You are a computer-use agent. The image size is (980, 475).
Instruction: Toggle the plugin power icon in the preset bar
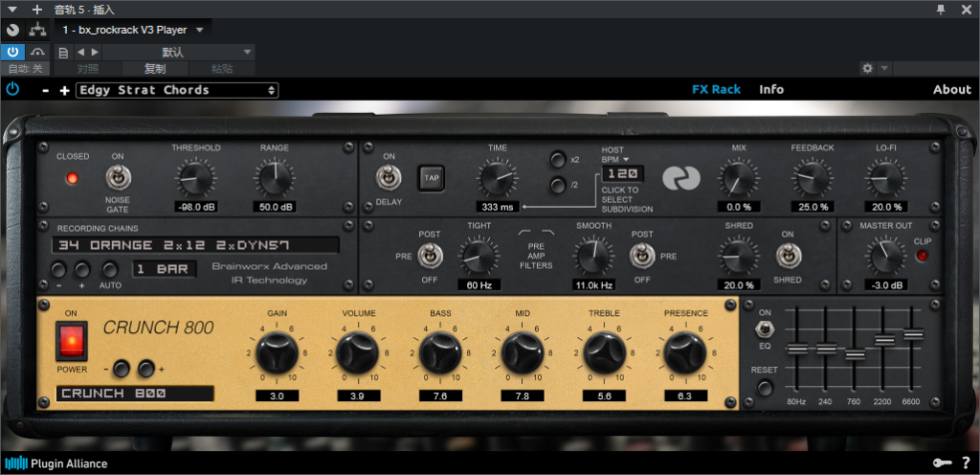(x=12, y=89)
